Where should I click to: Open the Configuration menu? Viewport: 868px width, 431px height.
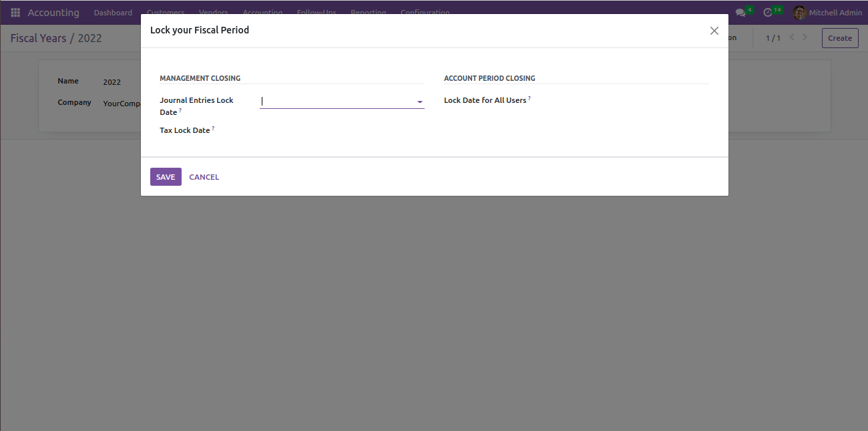click(x=425, y=13)
